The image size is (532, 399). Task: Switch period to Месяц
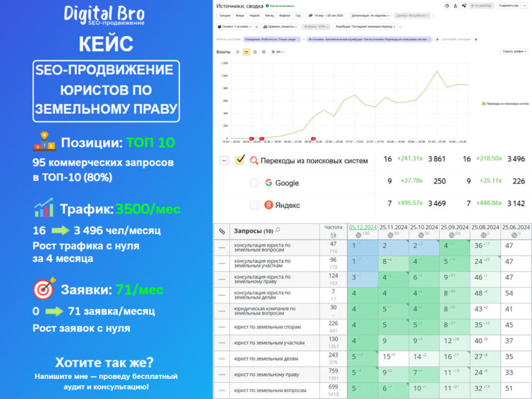click(x=269, y=16)
